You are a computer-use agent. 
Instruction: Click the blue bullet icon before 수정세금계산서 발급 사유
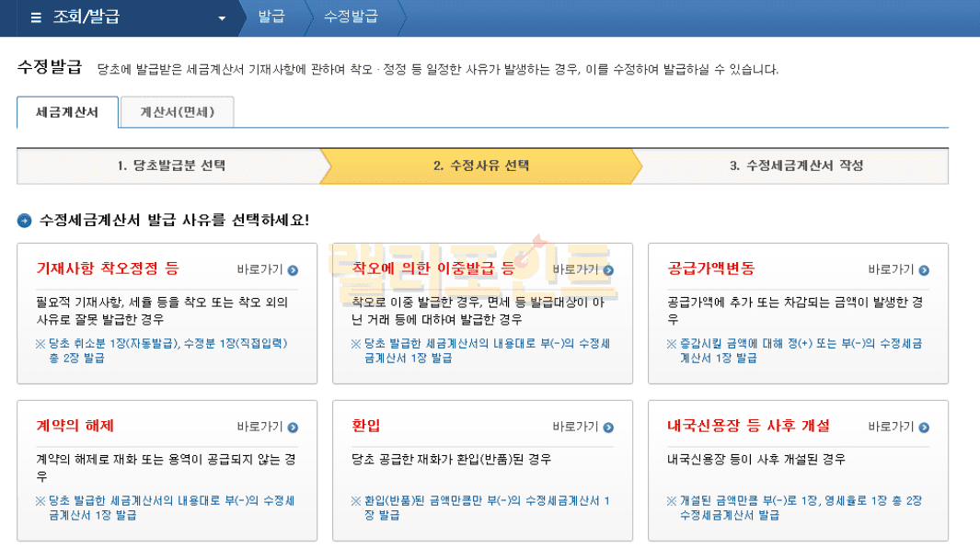[x=25, y=221]
